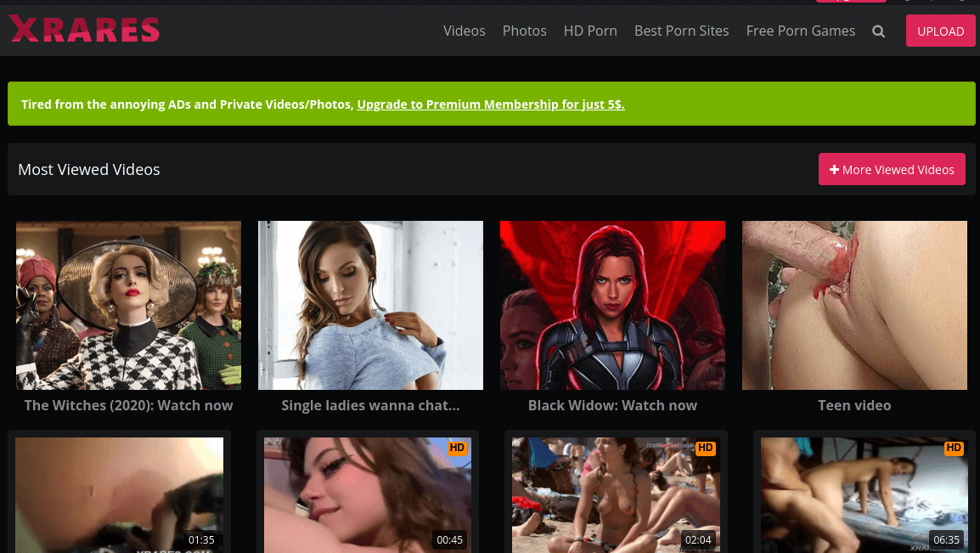Viewport: 980px width, 553px height.
Task: Click the search magnifier icon
Action: coord(878,31)
